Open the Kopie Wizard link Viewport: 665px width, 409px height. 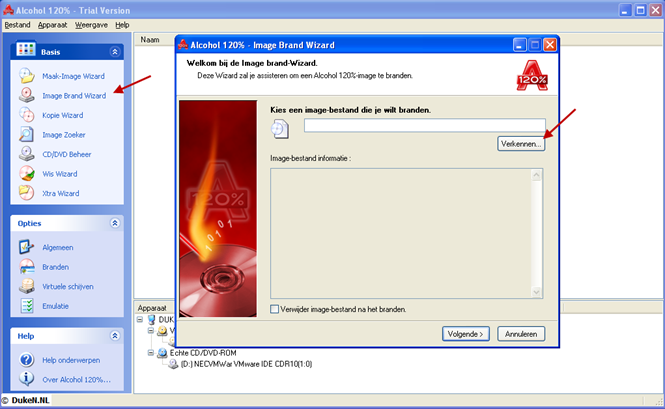click(63, 115)
